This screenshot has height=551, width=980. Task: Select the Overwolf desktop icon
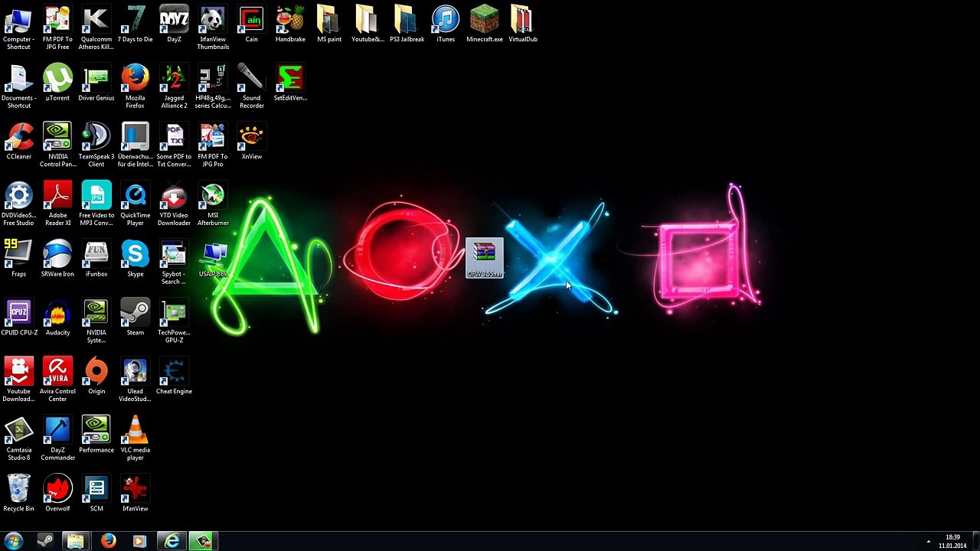[57, 494]
